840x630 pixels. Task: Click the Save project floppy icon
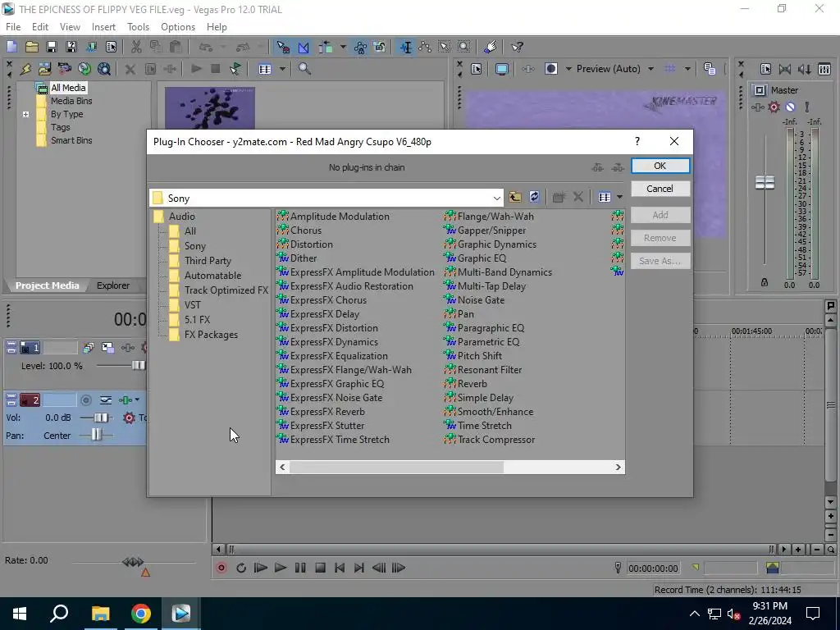click(51, 47)
